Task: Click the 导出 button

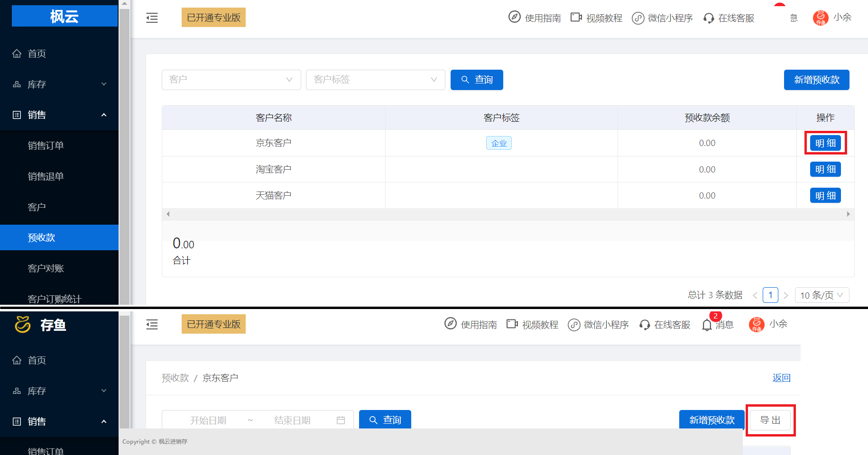Action: coord(770,420)
